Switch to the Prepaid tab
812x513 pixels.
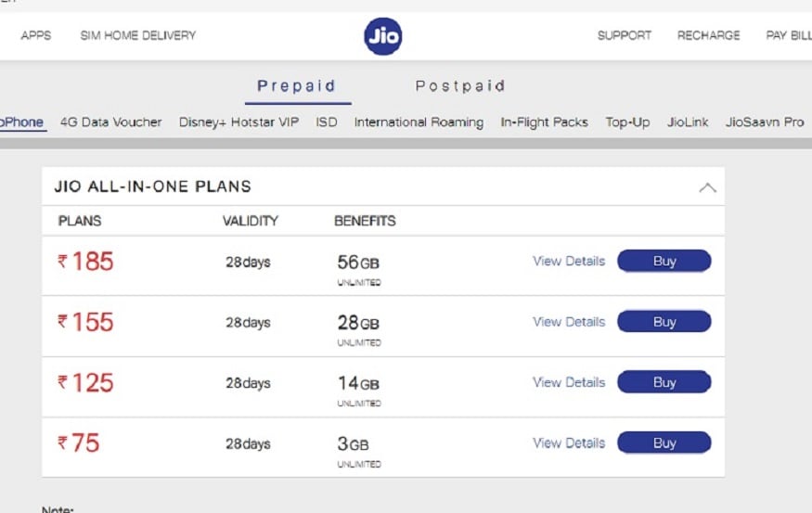tap(296, 86)
